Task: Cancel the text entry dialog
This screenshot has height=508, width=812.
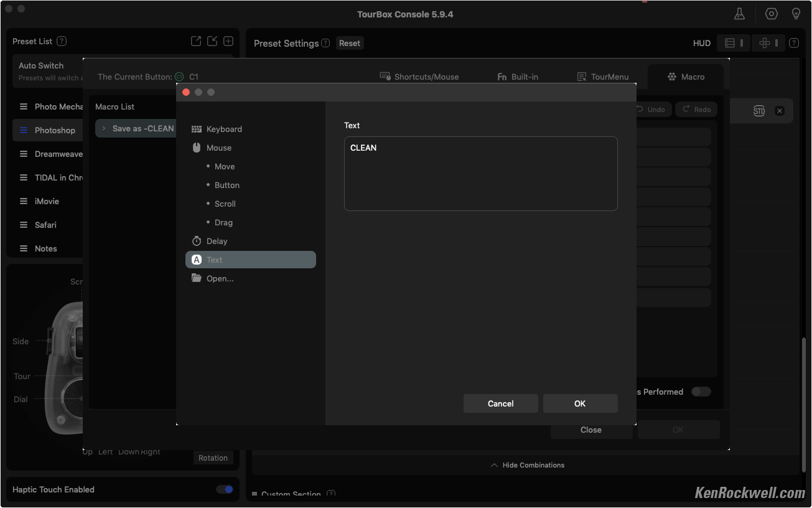Action: pos(500,403)
